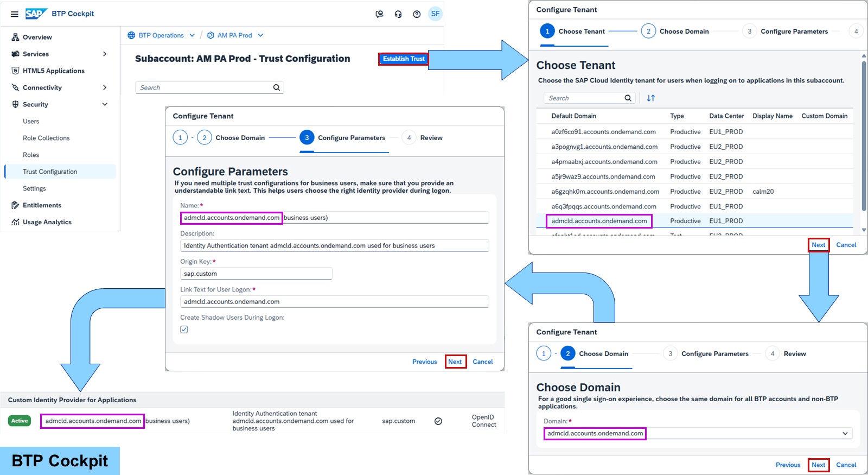Screen dimensions: 868x475
Task: Open the question mark help icon
Action: (x=417, y=14)
